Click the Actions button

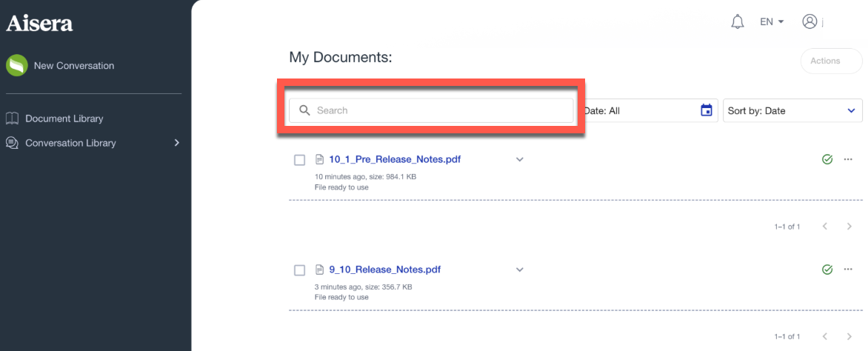tap(825, 61)
